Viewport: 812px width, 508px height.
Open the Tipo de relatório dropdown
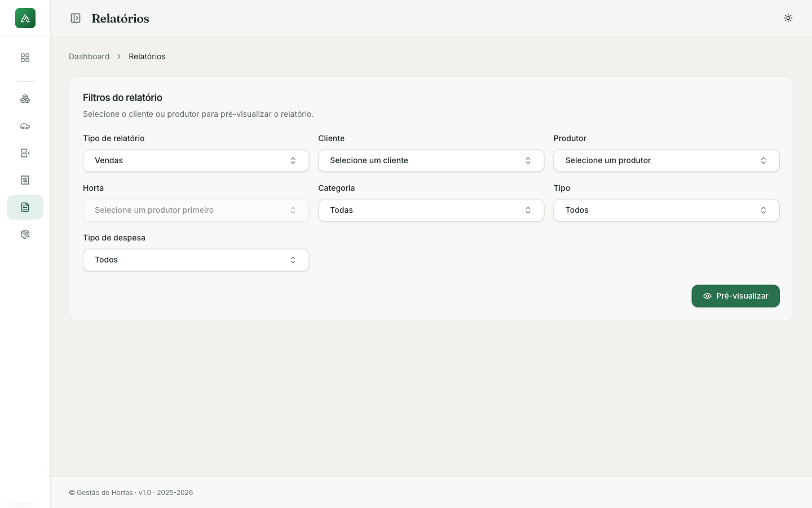[x=196, y=160]
